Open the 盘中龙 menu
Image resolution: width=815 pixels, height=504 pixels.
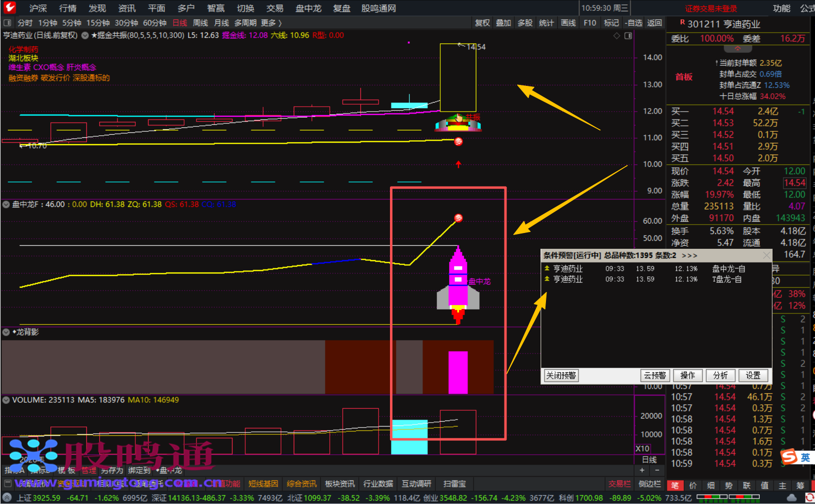click(309, 8)
